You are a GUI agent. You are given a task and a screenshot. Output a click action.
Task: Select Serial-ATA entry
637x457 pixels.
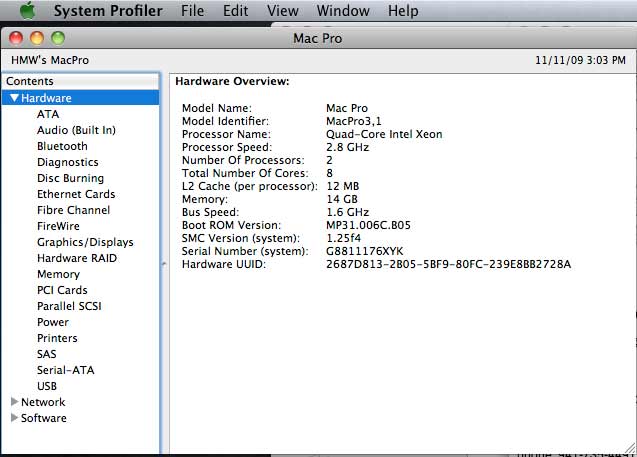tap(65, 370)
